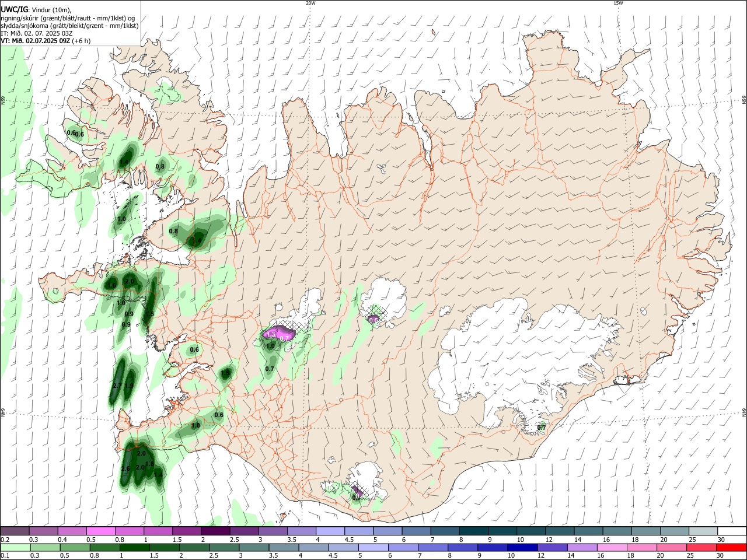Viewport: 747px width, 560px height.
Task: Select rain scale swatch between 6 and 7
Action: pyautogui.click(x=403, y=547)
